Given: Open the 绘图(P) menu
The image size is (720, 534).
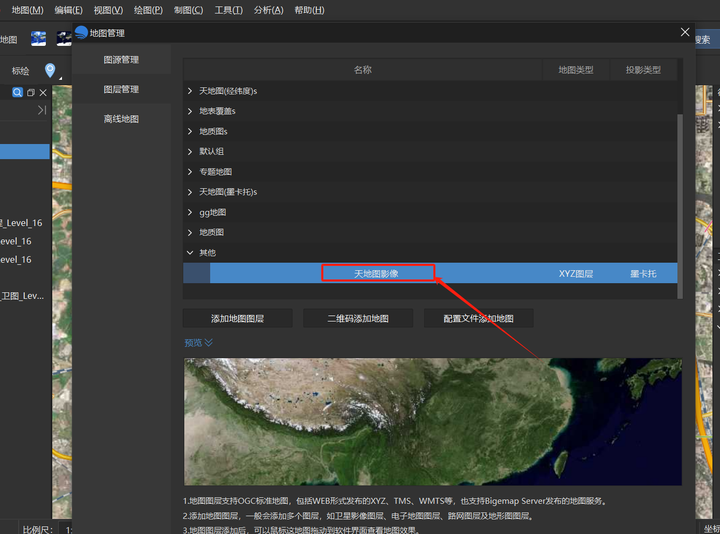Looking at the screenshot, I should pos(148,10).
